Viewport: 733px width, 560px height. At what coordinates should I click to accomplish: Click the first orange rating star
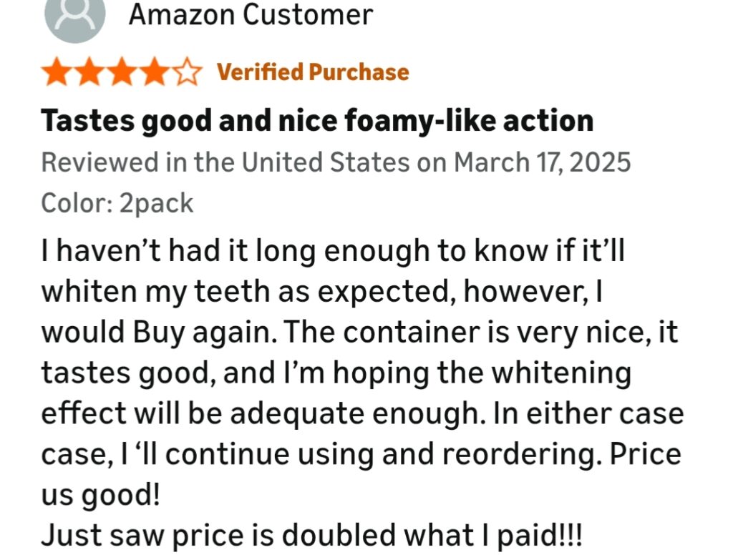coord(55,73)
